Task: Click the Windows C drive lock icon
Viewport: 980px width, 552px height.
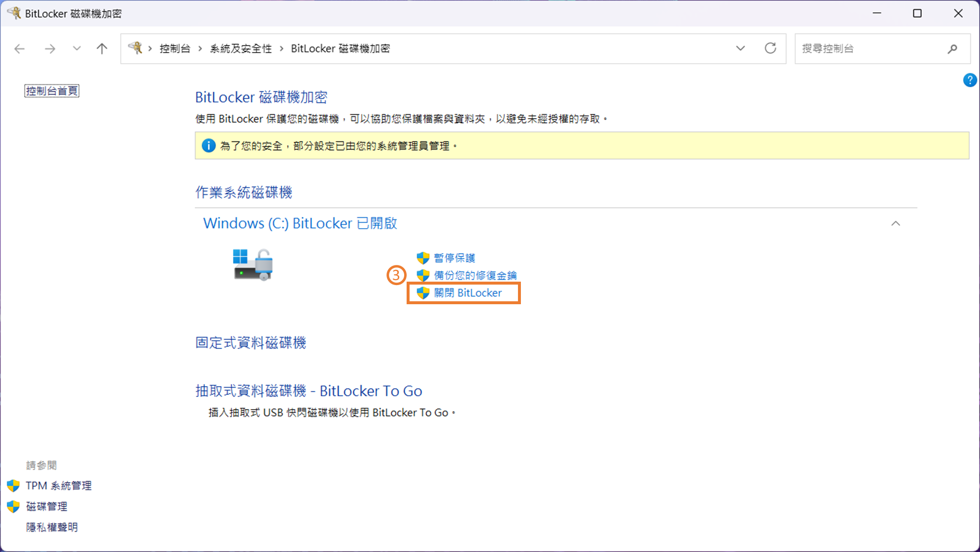Action: 253,264
